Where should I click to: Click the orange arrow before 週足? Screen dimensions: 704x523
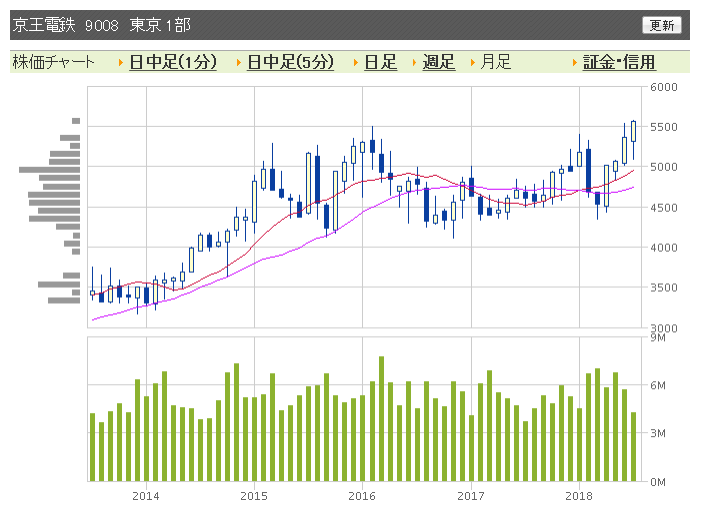click(415, 62)
